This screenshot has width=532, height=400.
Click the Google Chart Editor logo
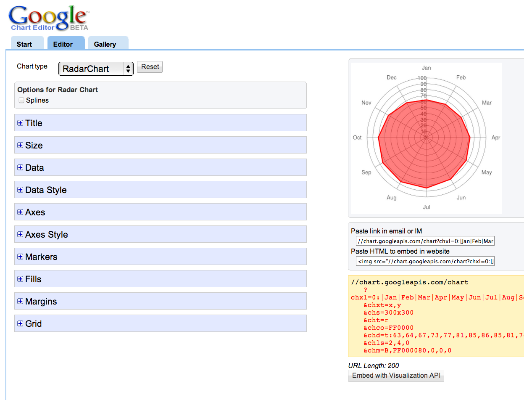coord(48,19)
